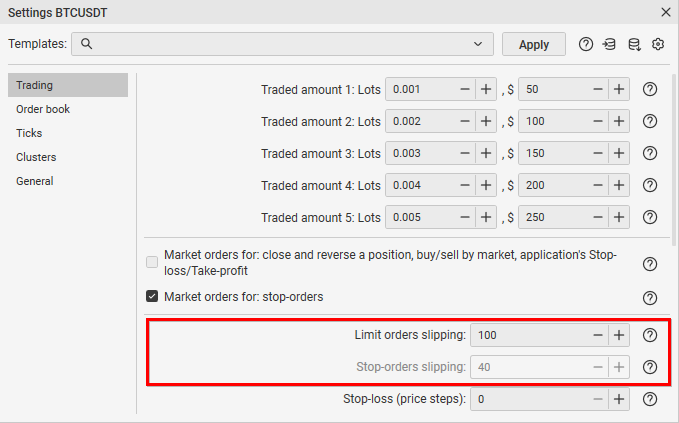Open help for Limit orders slipping
This screenshot has height=423, width=679.
[x=650, y=335]
